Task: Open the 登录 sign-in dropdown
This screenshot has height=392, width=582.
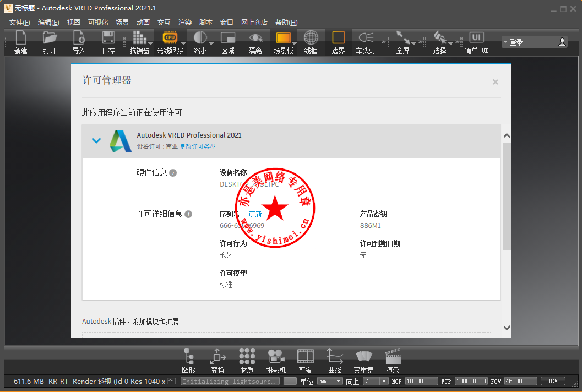Action: [x=534, y=42]
